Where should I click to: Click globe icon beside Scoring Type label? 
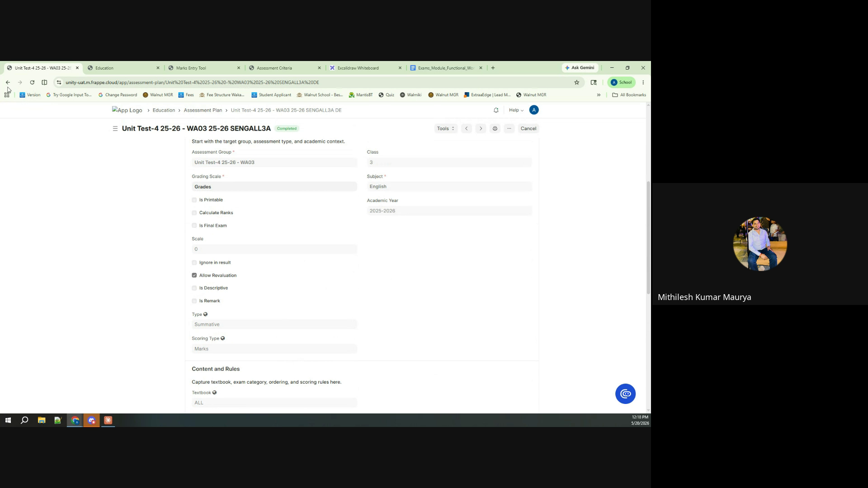pyautogui.click(x=222, y=338)
